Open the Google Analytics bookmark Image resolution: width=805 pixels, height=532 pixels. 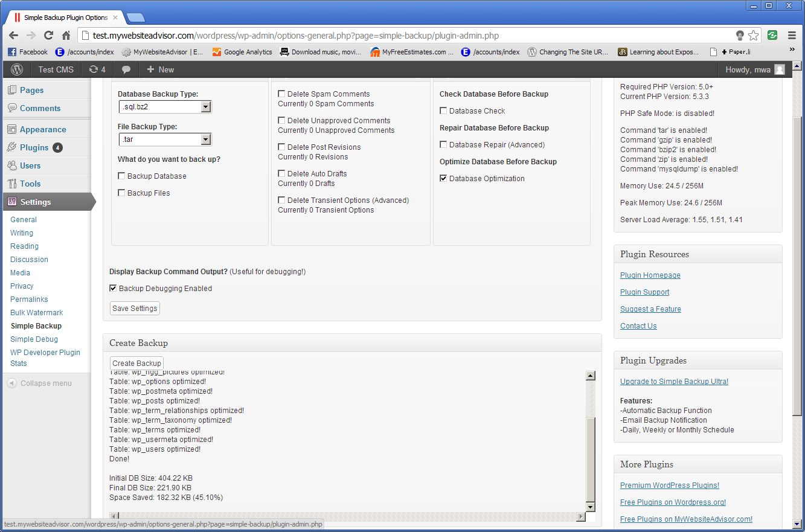click(x=242, y=52)
